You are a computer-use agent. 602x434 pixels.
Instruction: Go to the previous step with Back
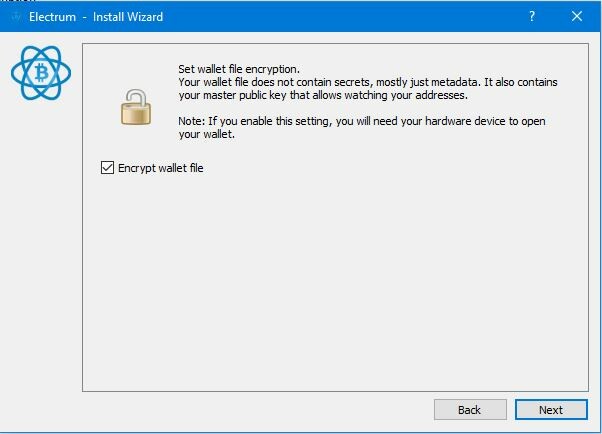470,410
